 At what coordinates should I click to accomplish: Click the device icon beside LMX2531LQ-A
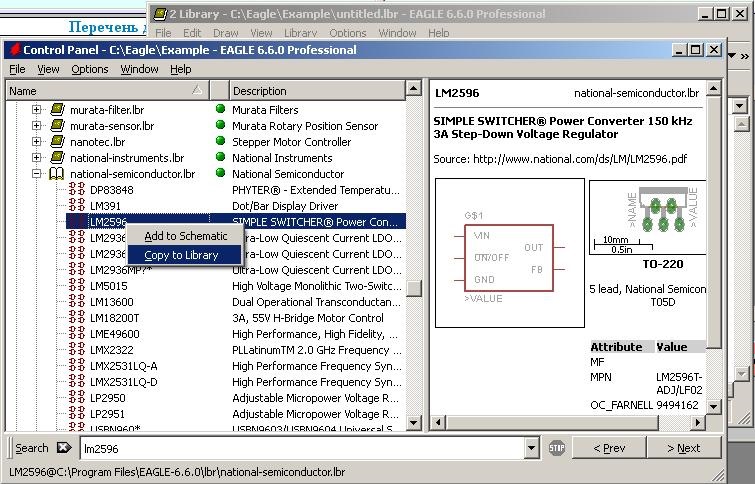pos(77,365)
